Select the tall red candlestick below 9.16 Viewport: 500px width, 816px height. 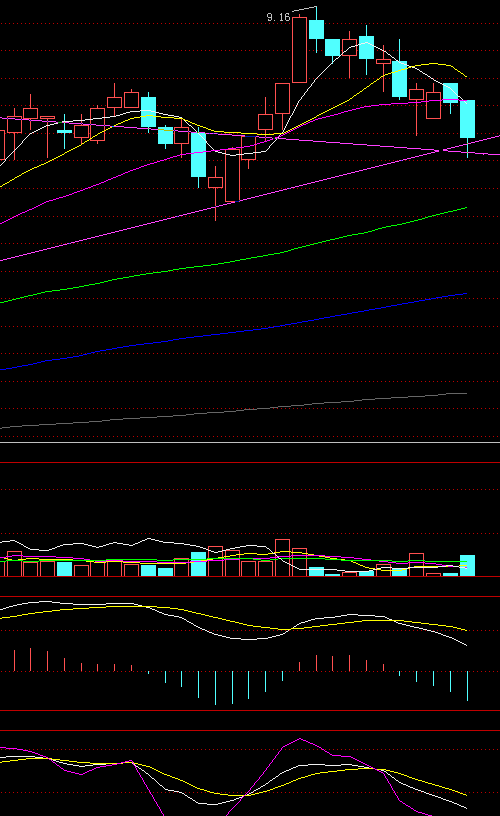(x=299, y=49)
